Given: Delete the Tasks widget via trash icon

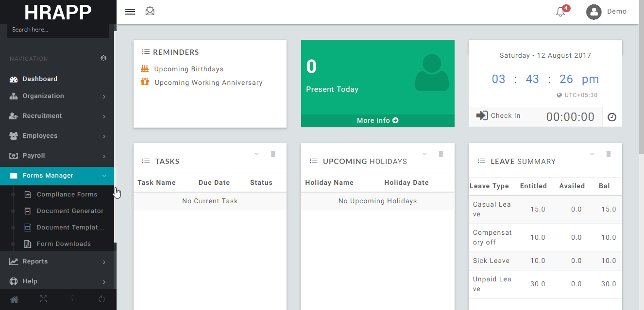Looking at the screenshot, I should tap(273, 154).
